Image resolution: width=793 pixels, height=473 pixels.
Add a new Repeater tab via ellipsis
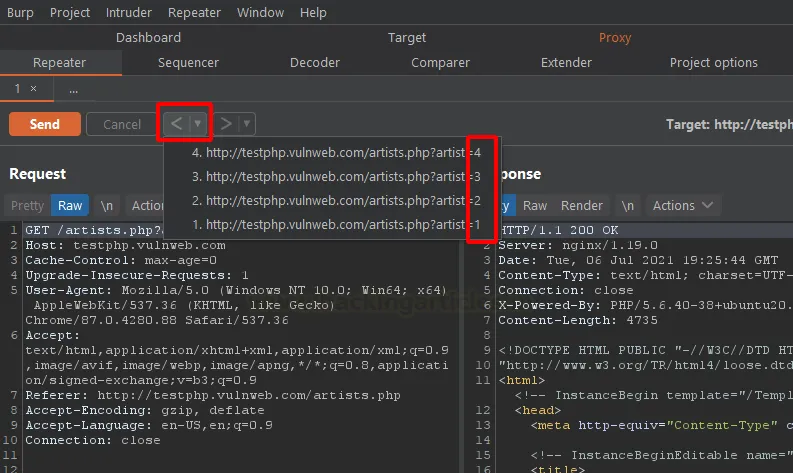[x=74, y=89]
